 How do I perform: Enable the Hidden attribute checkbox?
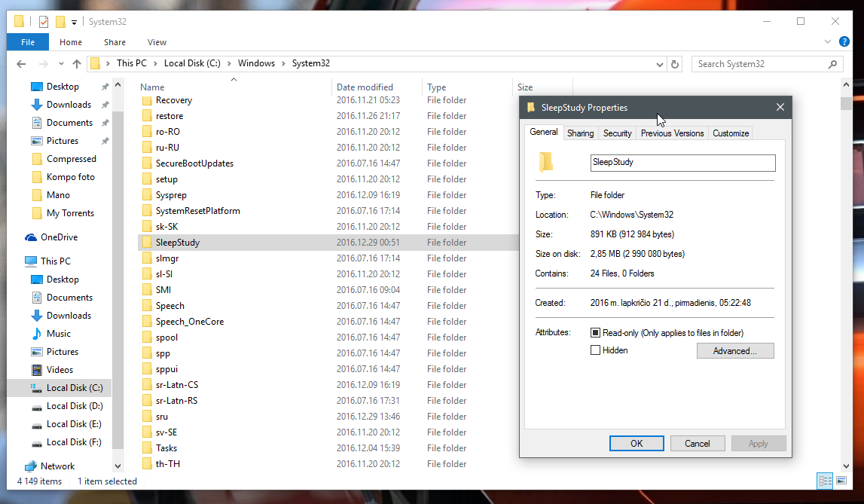coord(595,350)
